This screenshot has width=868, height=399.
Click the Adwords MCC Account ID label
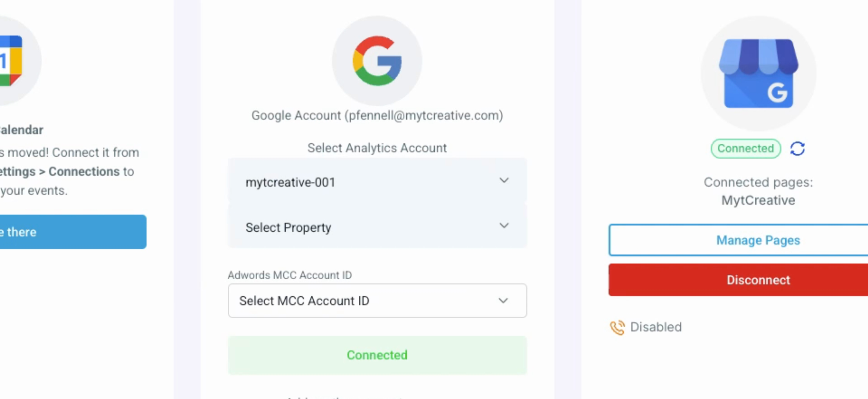click(290, 275)
